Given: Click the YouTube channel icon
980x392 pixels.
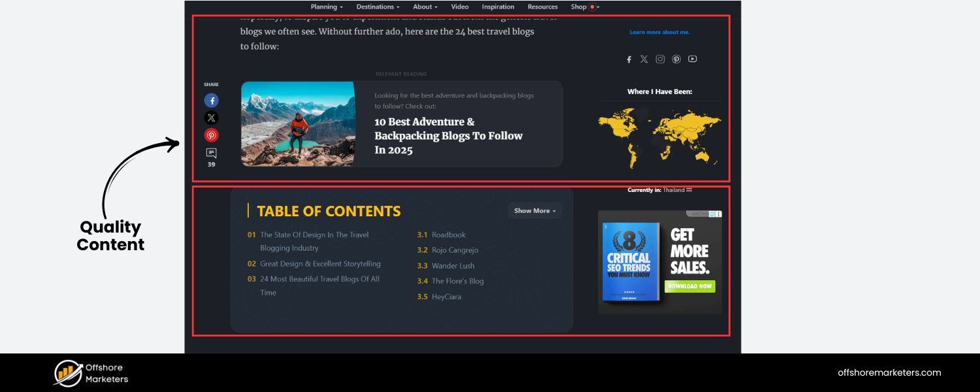Looking at the screenshot, I should [x=692, y=59].
